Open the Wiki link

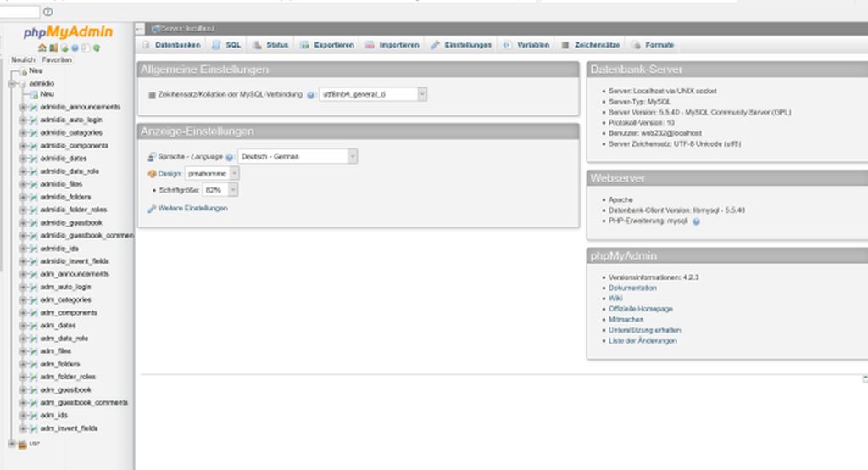(615, 299)
